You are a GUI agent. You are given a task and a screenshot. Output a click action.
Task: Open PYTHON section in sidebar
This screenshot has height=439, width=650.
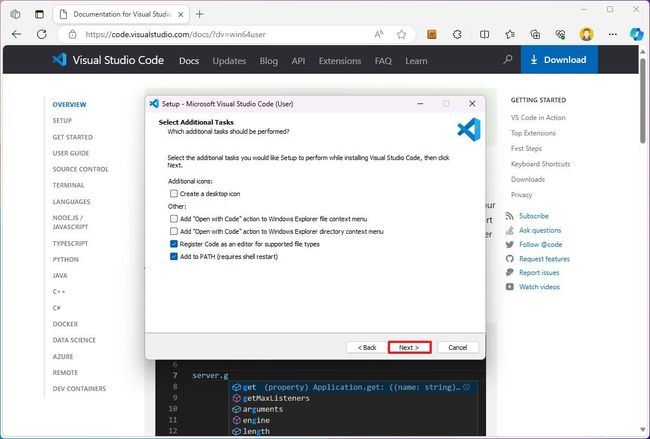pyautogui.click(x=65, y=260)
